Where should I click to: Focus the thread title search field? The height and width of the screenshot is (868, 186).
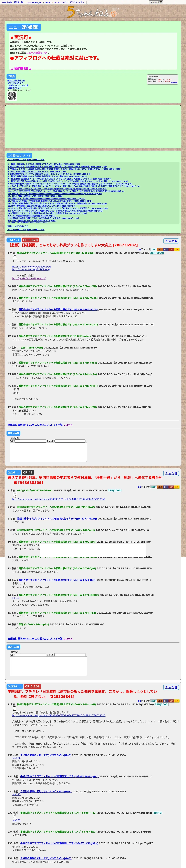(117, 2)
